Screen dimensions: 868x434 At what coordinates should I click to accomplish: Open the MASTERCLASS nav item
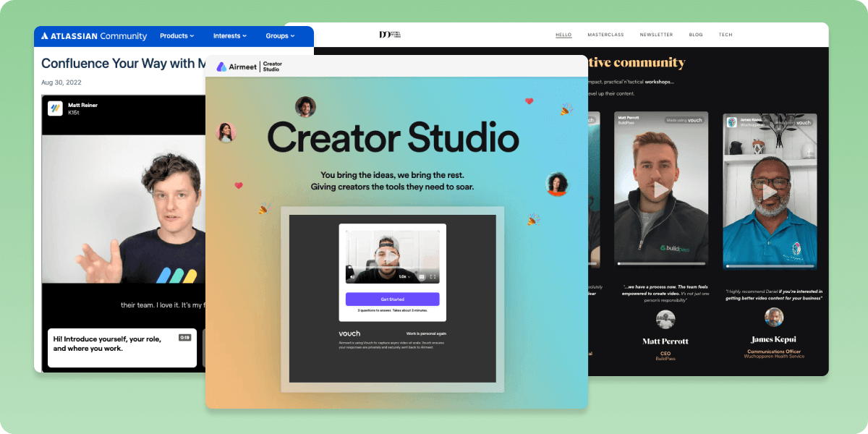pos(605,35)
